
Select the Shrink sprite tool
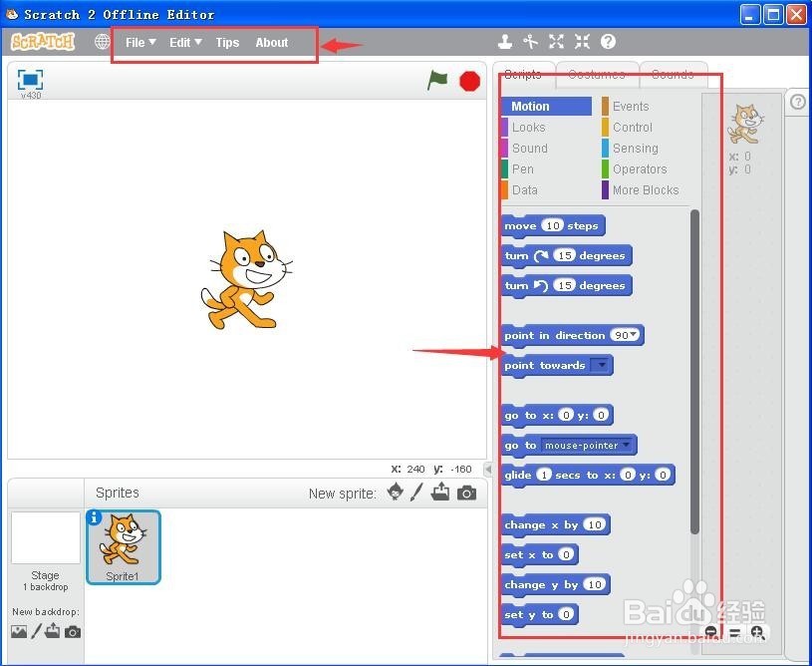(582, 42)
